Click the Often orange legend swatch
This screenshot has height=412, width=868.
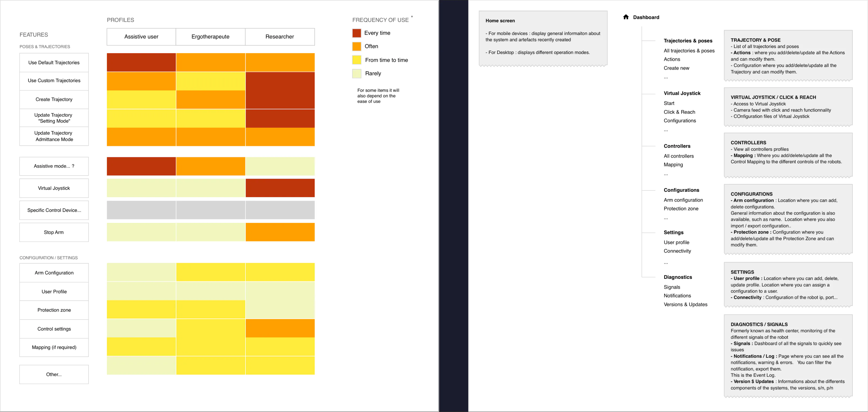click(356, 46)
